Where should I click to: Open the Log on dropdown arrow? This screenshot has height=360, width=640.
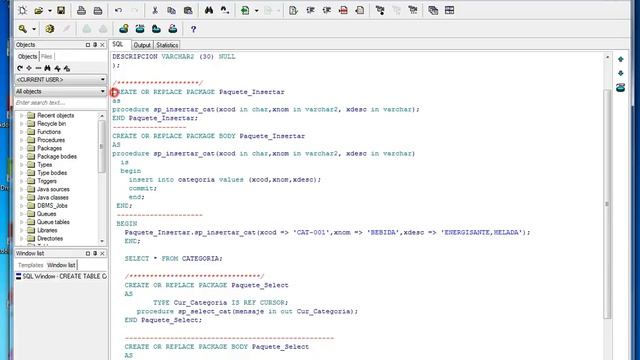tap(256, 11)
